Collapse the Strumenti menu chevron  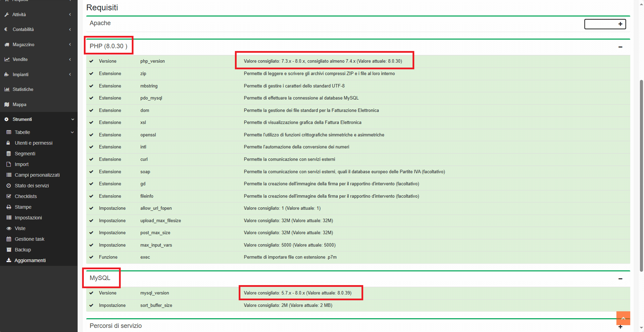(x=72, y=119)
